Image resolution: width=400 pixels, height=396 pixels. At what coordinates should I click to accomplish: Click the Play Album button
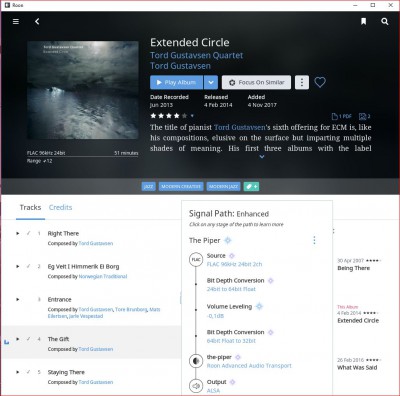pyautogui.click(x=176, y=82)
